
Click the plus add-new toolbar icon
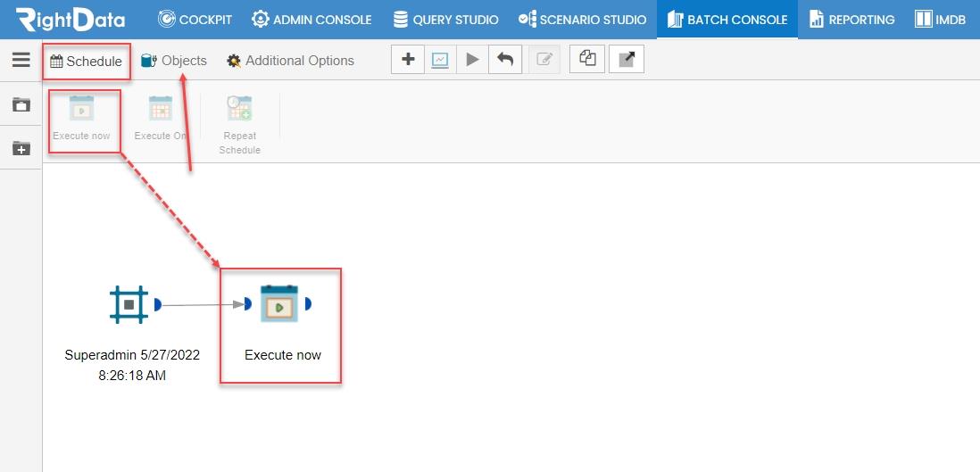click(408, 60)
